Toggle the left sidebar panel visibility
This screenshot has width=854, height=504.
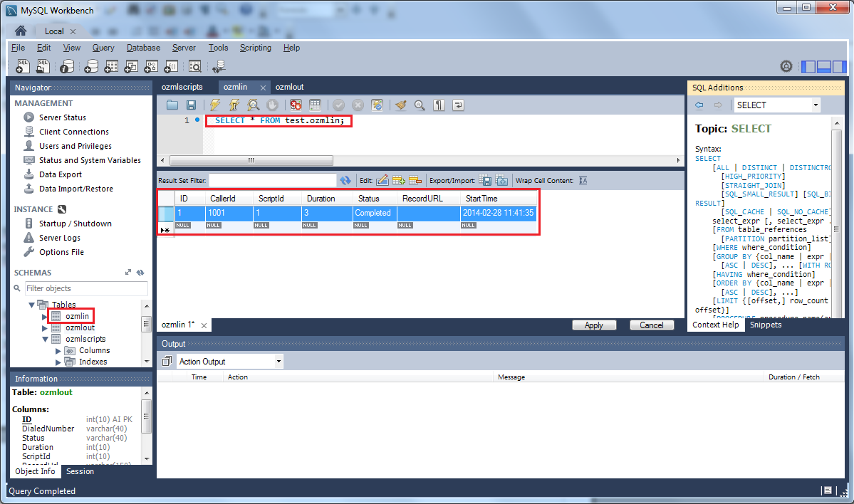(x=808, y=66)
